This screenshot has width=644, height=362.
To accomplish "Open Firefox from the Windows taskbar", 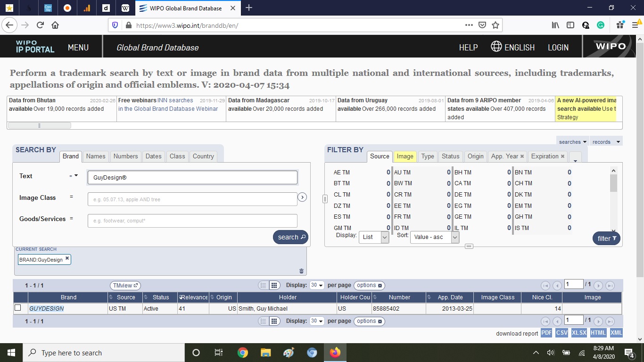I will pos(335,353).
